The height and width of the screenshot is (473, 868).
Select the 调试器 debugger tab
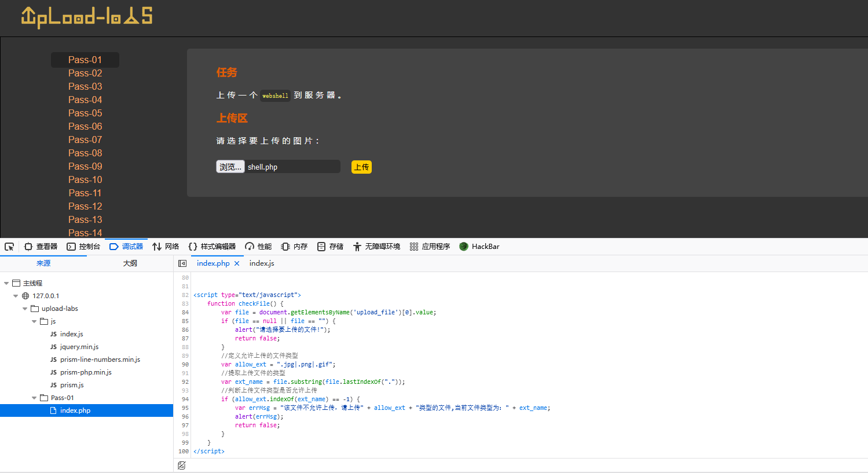[x=126, y=247]
